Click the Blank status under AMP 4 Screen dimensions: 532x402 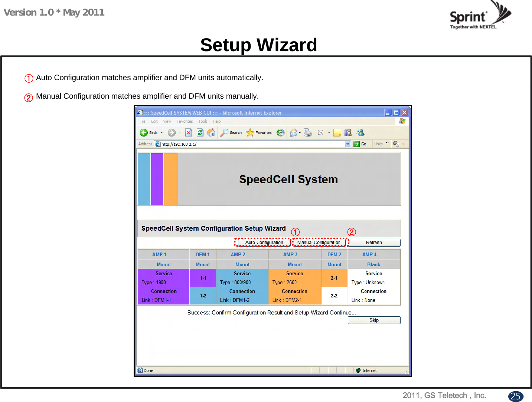[373, 264]
